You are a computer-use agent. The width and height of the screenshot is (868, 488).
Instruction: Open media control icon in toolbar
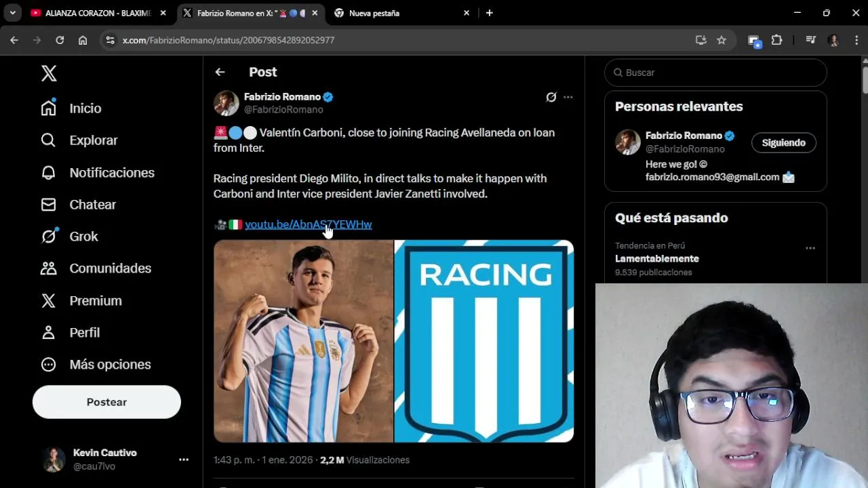tap(811, 40)
